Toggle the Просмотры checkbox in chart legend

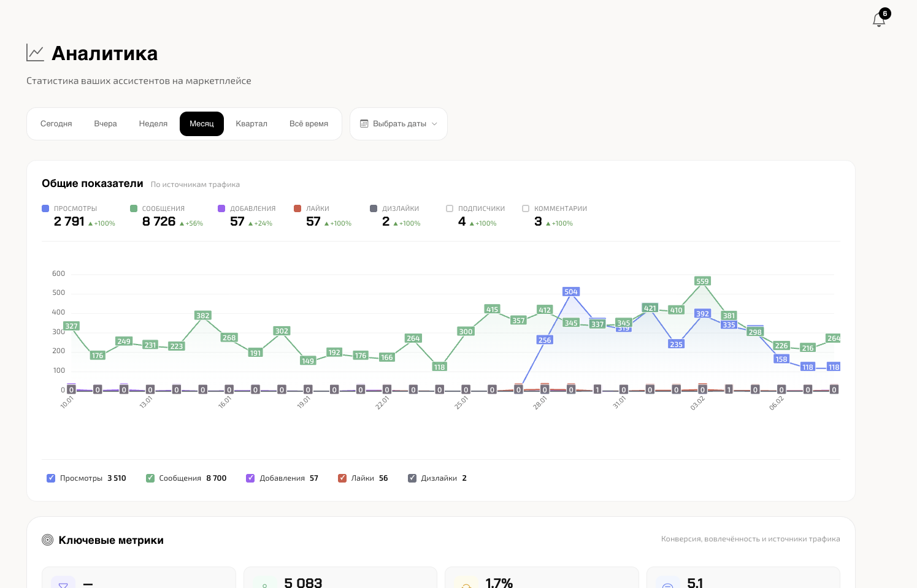(x=51, y=478)
